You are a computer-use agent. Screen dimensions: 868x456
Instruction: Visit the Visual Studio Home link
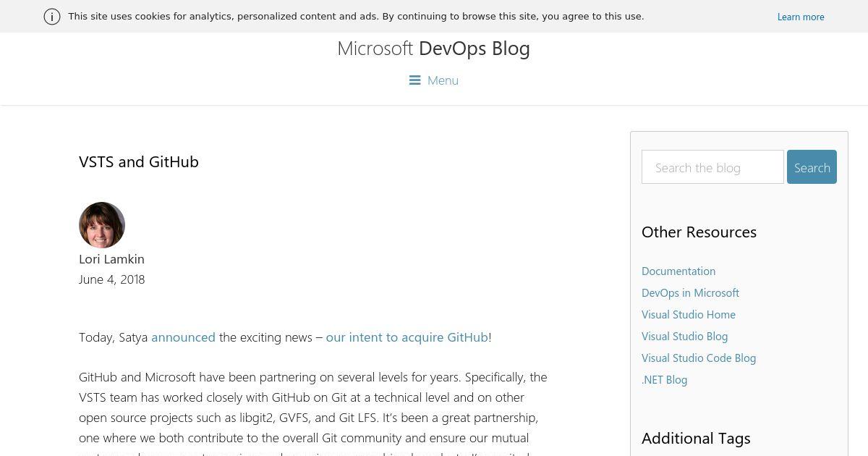coord(688,315)
